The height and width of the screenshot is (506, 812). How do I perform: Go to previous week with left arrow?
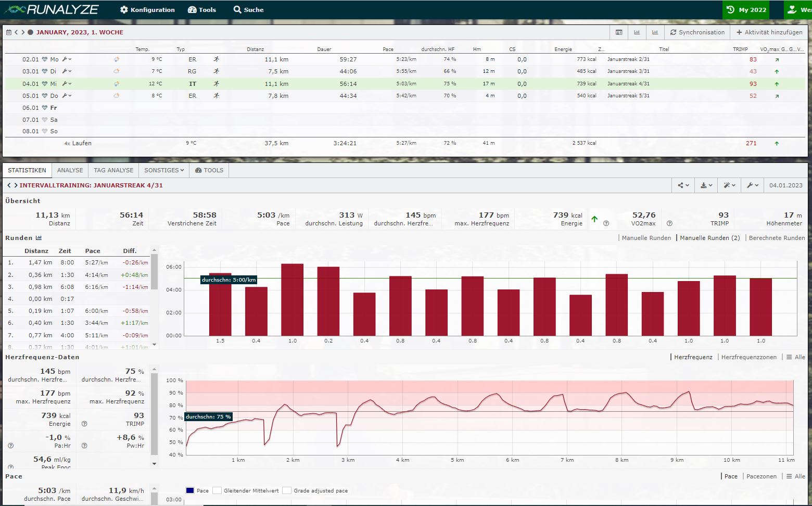click(x=16, y=32)
